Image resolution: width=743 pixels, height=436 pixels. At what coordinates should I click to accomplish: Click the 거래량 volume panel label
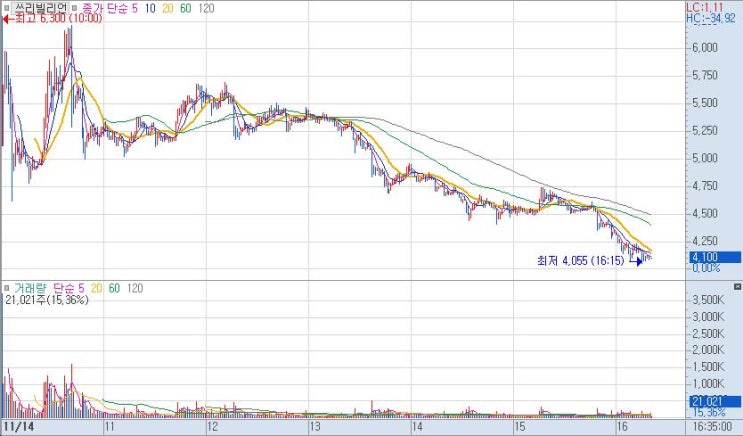[30, 288]
